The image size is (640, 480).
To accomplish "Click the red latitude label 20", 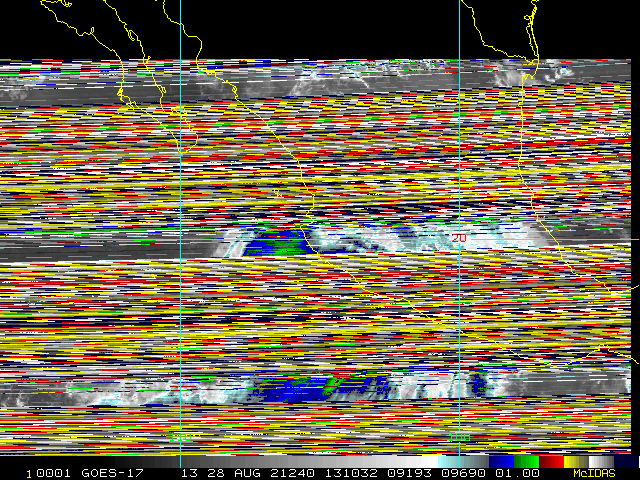I will (x=459, y=238).
